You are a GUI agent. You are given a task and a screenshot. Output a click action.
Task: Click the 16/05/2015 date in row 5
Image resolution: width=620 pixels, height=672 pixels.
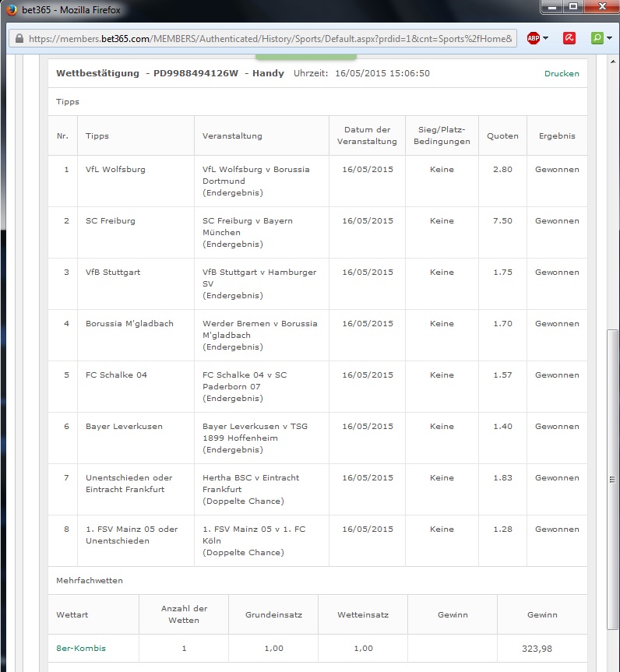tap(368, 375)
